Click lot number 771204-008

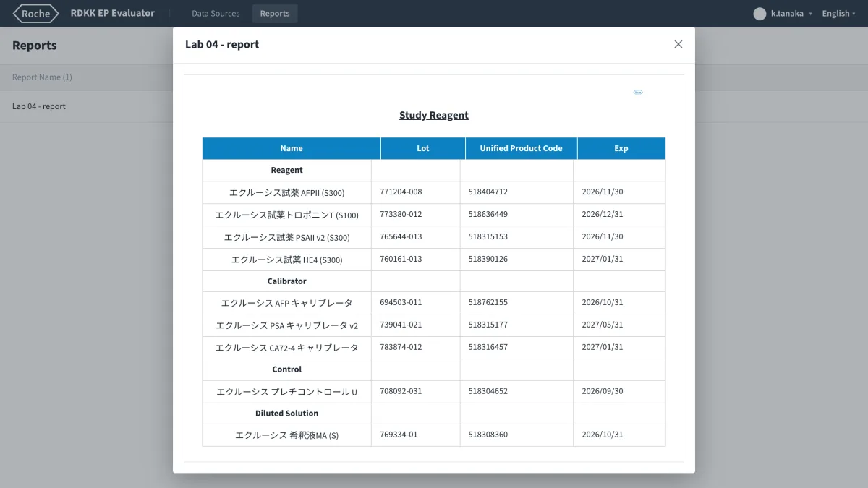[x=401, y=192]
